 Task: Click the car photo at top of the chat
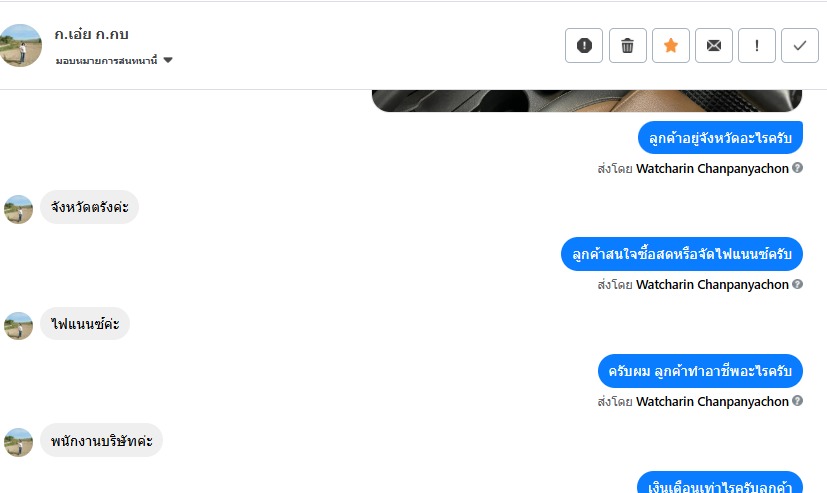[x=586, y=101]
